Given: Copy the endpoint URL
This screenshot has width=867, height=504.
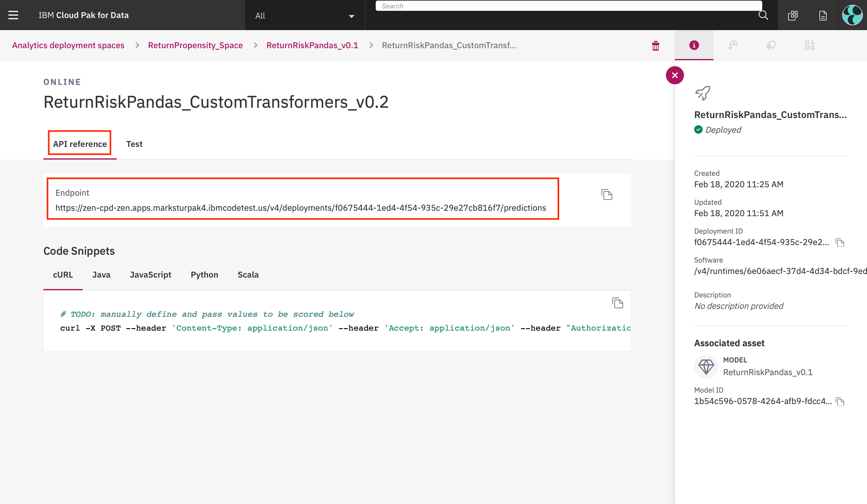Looking at the screenshot, I should [x=607, y=195].
